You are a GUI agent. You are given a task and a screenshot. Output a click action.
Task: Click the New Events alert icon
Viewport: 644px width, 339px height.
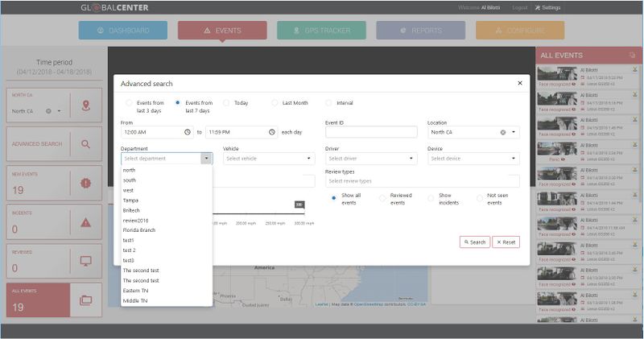86,183
